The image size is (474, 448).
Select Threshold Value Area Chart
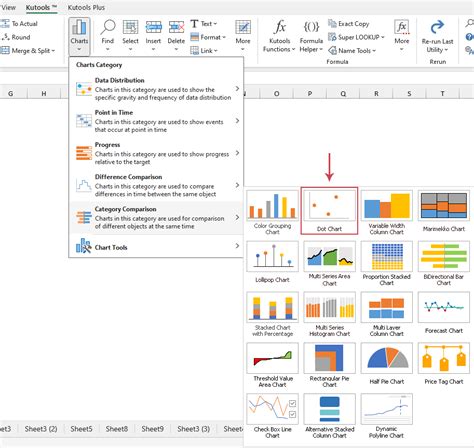coord(272,365)
